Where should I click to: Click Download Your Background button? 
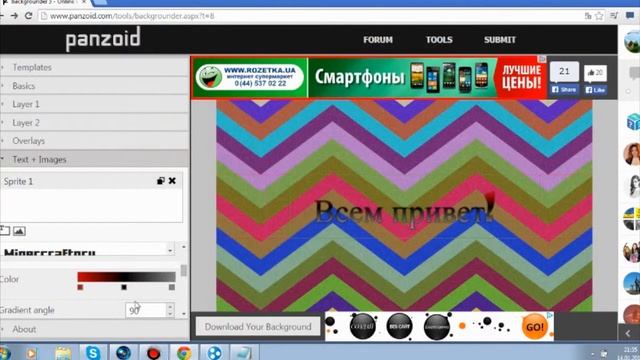[x=258, y=327]
